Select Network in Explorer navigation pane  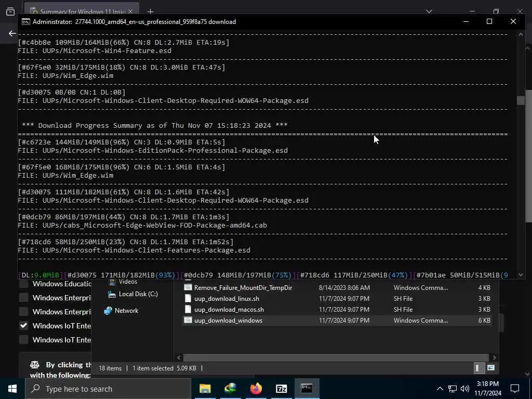coord(126,311)
